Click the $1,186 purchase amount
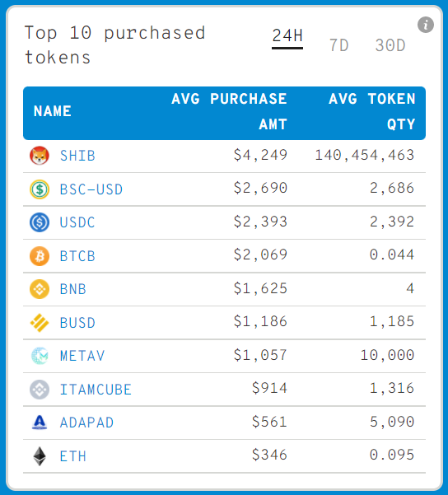This screenshot has width=448, height=495. pos(260,321)
